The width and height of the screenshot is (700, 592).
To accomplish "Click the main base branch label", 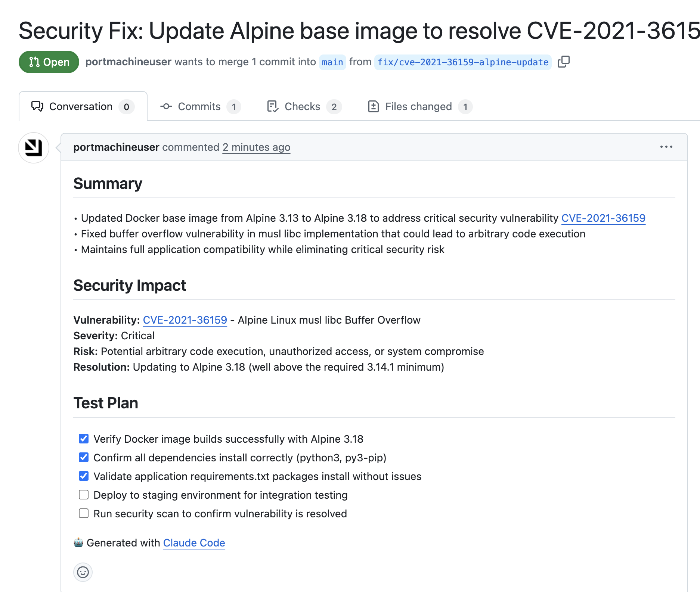I will click(x=332, y=62).
